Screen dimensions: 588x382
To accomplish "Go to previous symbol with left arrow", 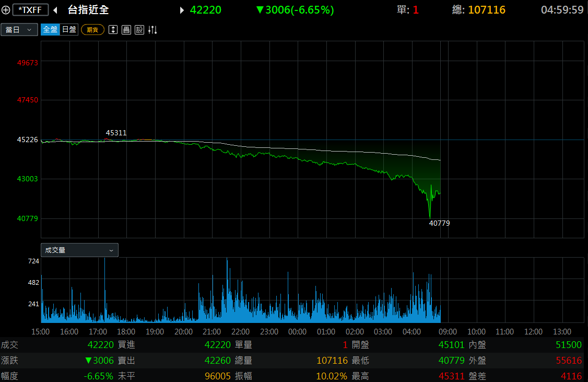I will point(55,10).
